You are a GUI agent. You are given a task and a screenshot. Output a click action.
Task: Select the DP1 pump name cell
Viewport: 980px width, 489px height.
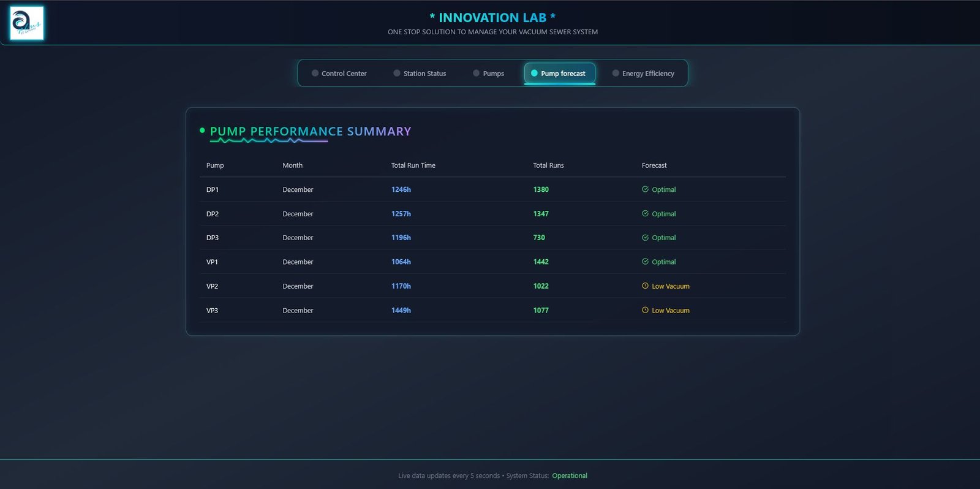213,190
